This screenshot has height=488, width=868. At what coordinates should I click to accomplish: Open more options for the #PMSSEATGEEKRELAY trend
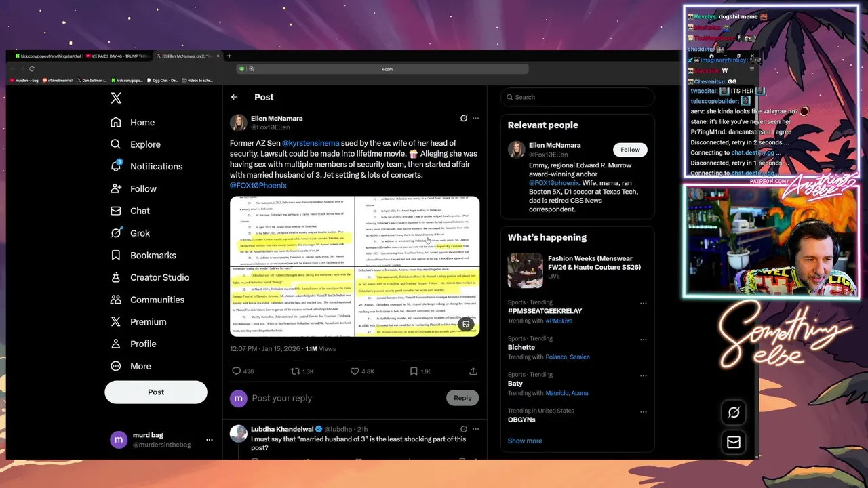pyautogui.click(x=644, y=303)
